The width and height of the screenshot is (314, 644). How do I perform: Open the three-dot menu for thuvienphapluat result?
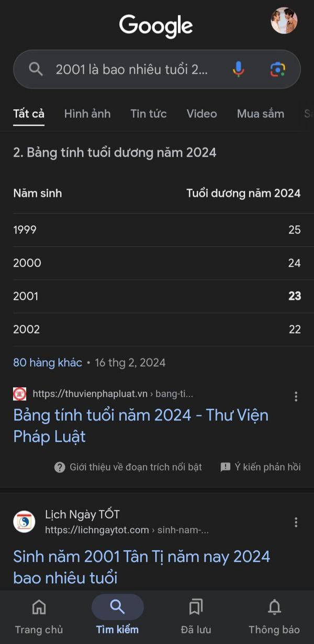pos(296,396)
